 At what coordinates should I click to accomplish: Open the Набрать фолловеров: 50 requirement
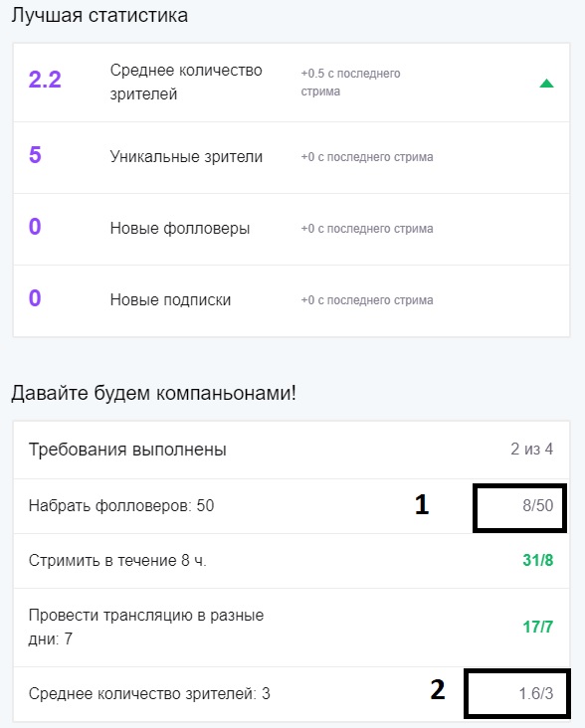click(x=292, y=506)
